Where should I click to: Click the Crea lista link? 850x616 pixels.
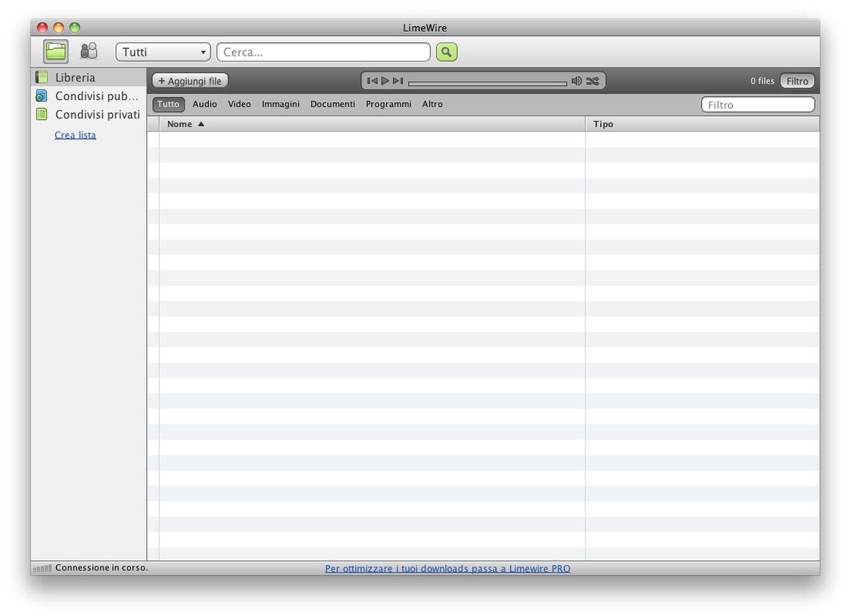point(75,135)
